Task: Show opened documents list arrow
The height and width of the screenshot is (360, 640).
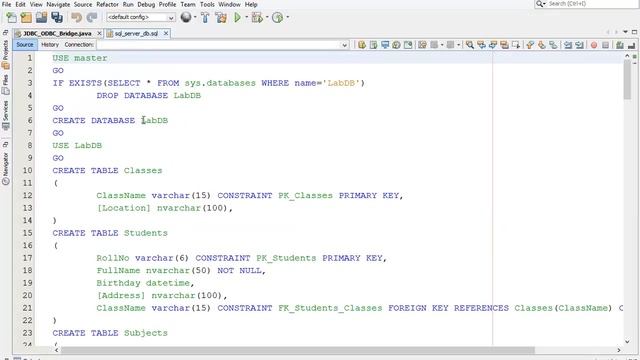Action: 625,32
